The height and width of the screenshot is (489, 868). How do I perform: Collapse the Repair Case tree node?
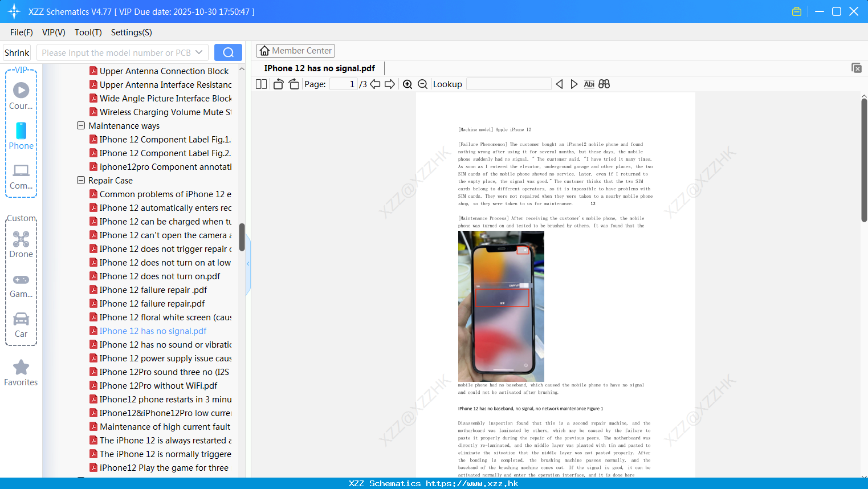[x=81, y=180]
